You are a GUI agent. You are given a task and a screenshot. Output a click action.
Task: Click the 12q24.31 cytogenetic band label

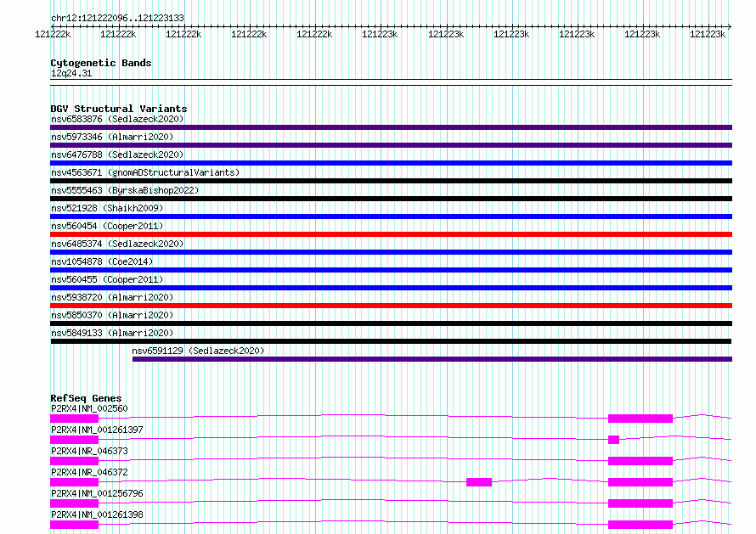coord(71,73)
